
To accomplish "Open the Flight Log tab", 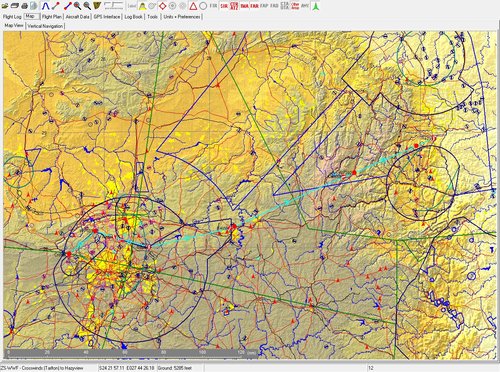I will click(12, 17).
